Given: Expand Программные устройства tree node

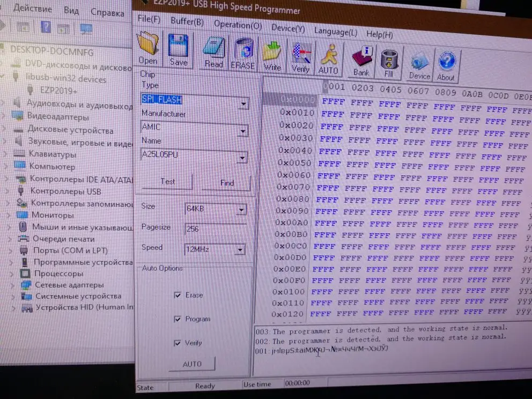Looking at the screenshot, I should 11,263.
